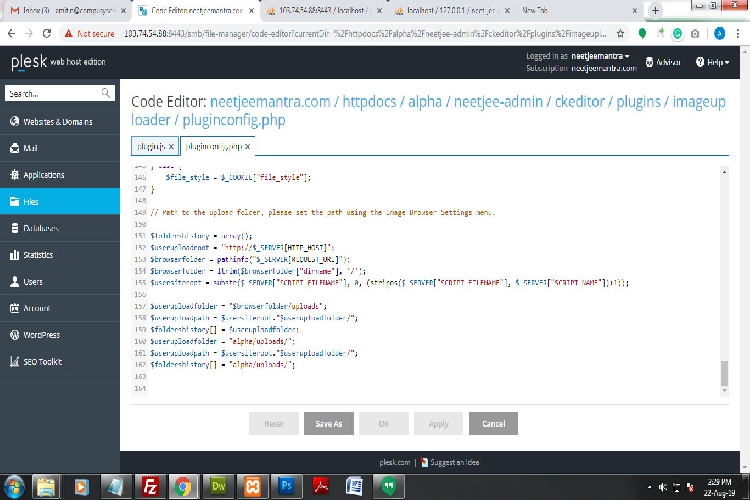Expand the Help dropdown menu
750x500 pixels.
[x=713, y=62]
